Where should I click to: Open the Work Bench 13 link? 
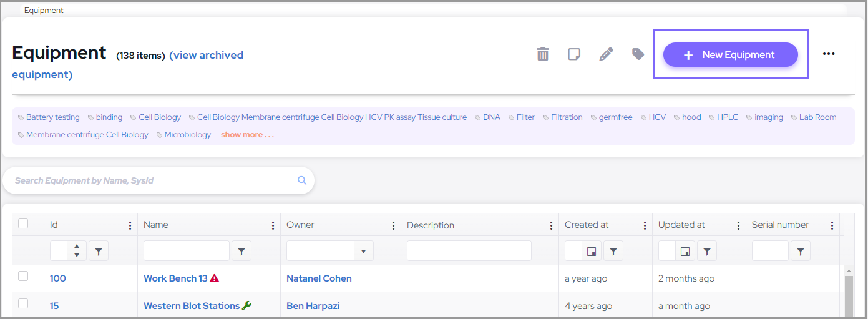coord(175,278)
